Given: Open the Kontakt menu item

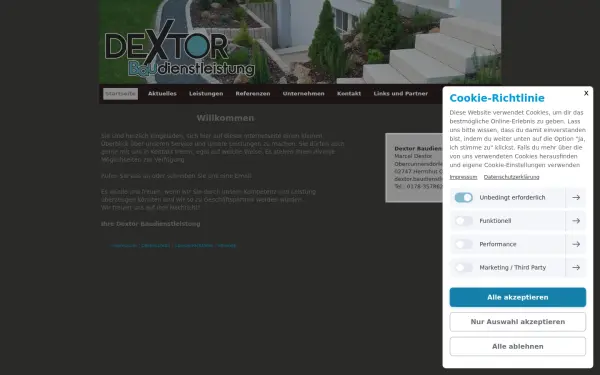Looking at the screenshot, I should pyautogui.click(x=349, y=93).
